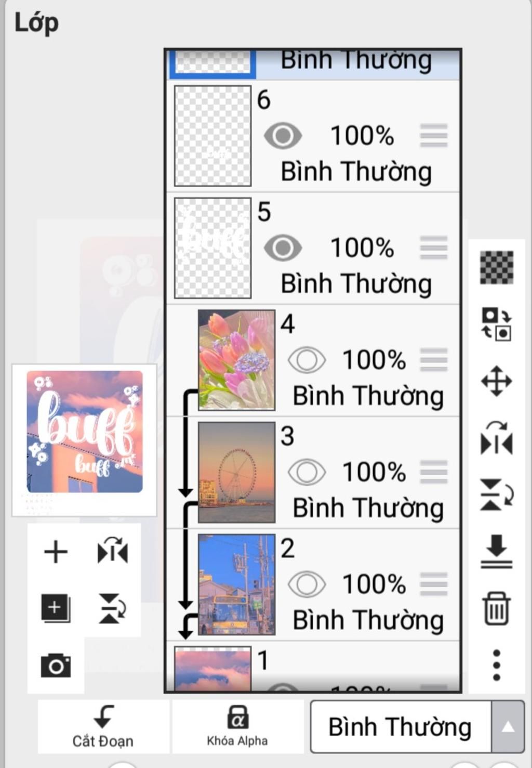Enable visibility for layer 3
The width and height of the screenshot is (532, 768).
click(x=307, y=472)
